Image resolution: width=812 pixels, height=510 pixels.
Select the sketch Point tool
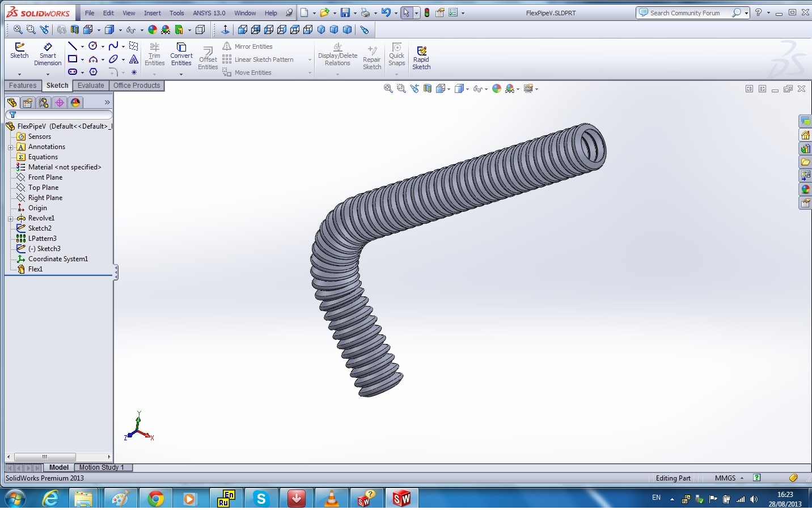[x=134, y=72]
